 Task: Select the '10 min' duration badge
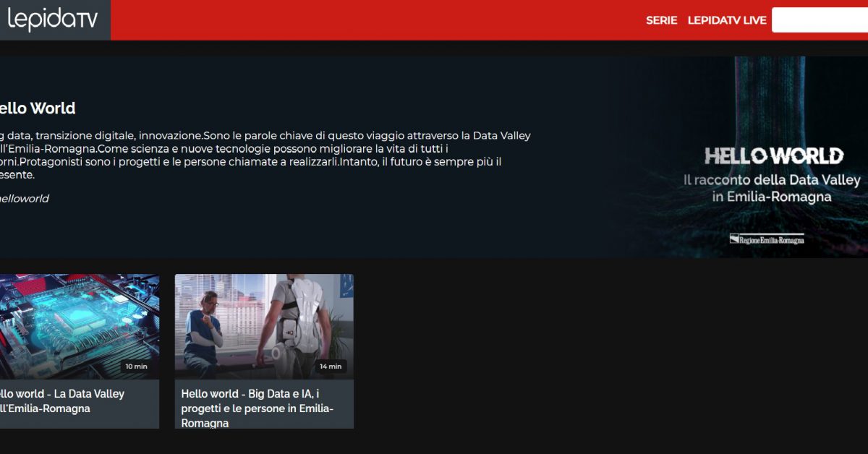coord(136,367)
